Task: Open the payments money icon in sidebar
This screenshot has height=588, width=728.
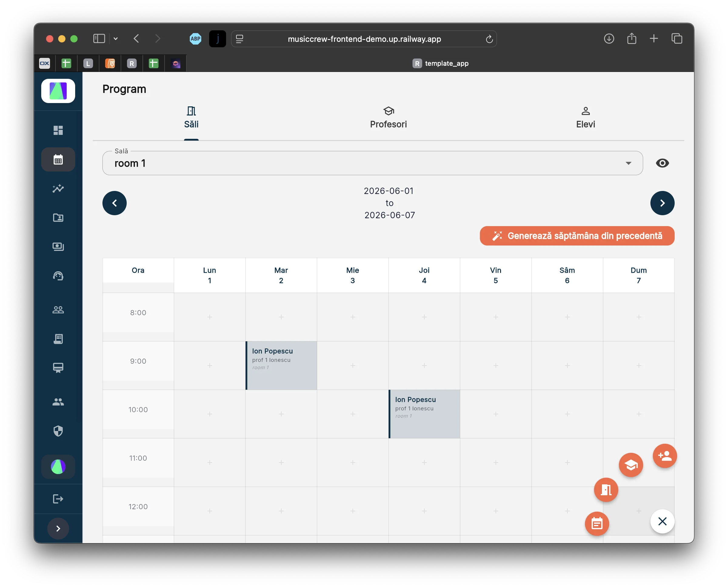Action: point(58,247)
